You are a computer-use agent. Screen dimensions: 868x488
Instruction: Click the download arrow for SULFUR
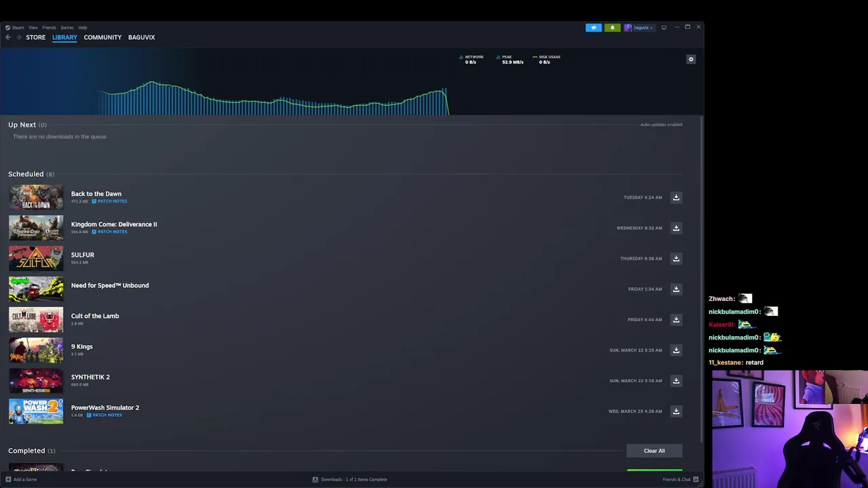coord(676,258)
